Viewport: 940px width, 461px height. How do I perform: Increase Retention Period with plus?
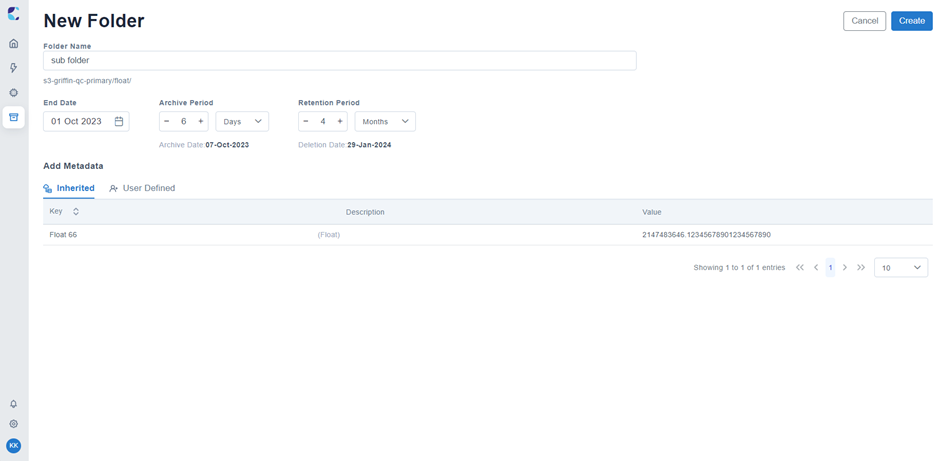point(340,121)
